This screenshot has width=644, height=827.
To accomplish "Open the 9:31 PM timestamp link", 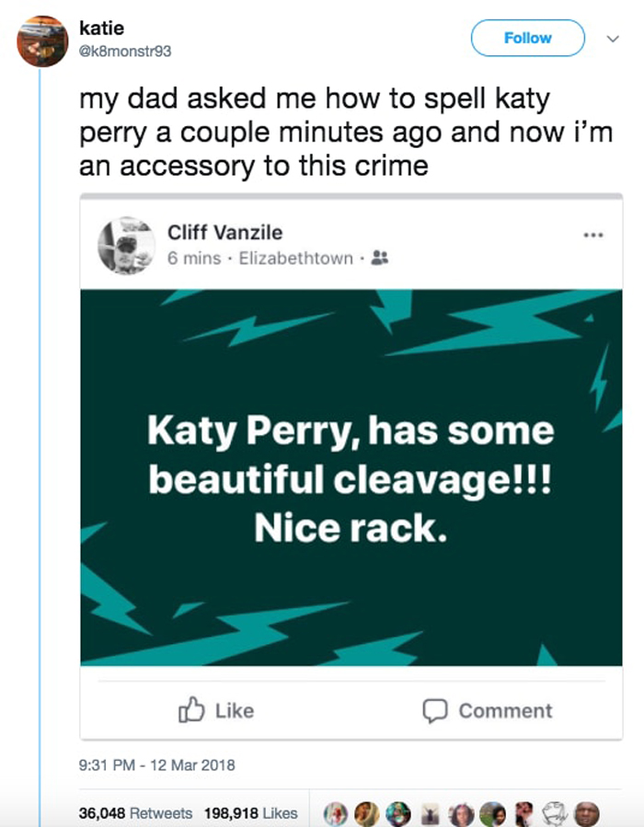I will 157,764.
